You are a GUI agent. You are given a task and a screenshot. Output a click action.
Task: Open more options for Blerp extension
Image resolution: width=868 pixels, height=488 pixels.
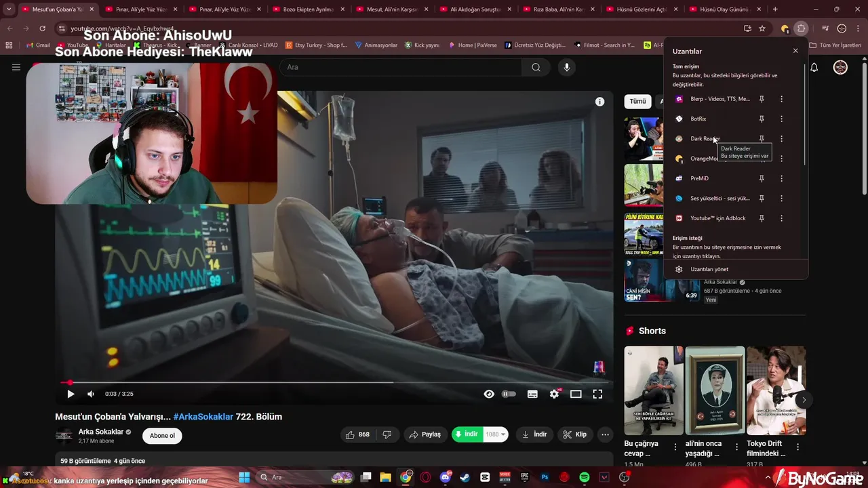(x=781, y=99)
